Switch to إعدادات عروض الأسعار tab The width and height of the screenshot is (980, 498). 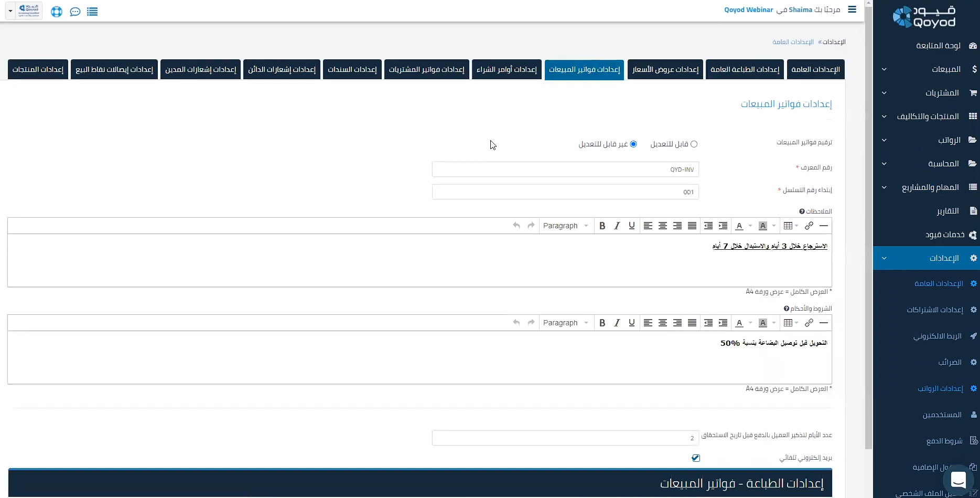pyautogui.click(x=665, y=69)
